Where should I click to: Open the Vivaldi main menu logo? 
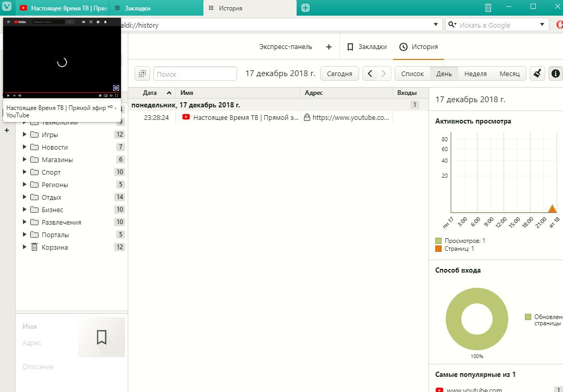point(7,6)
